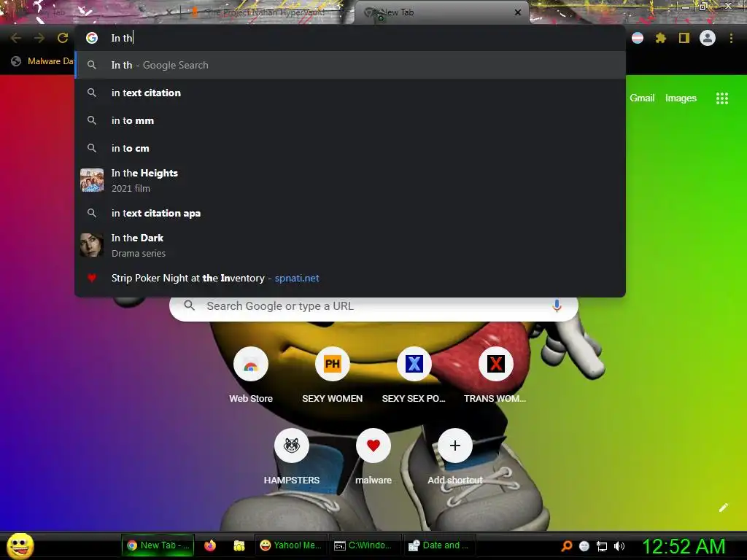Open volume speaker tray icon

(619, 545)
